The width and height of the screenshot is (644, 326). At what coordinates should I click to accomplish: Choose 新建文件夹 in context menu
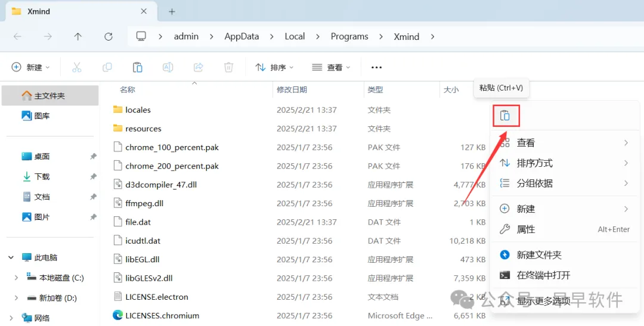pyautogui.click(x=565, y=255)
